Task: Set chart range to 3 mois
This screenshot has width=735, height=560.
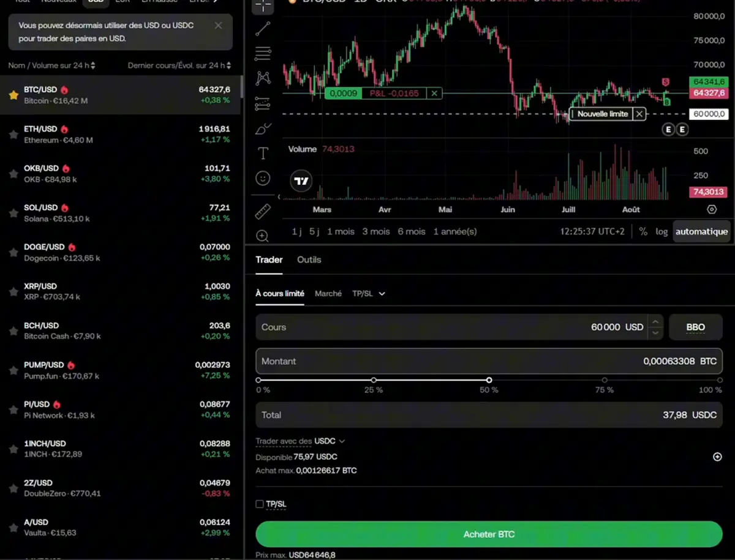Action: coord(376,231)
